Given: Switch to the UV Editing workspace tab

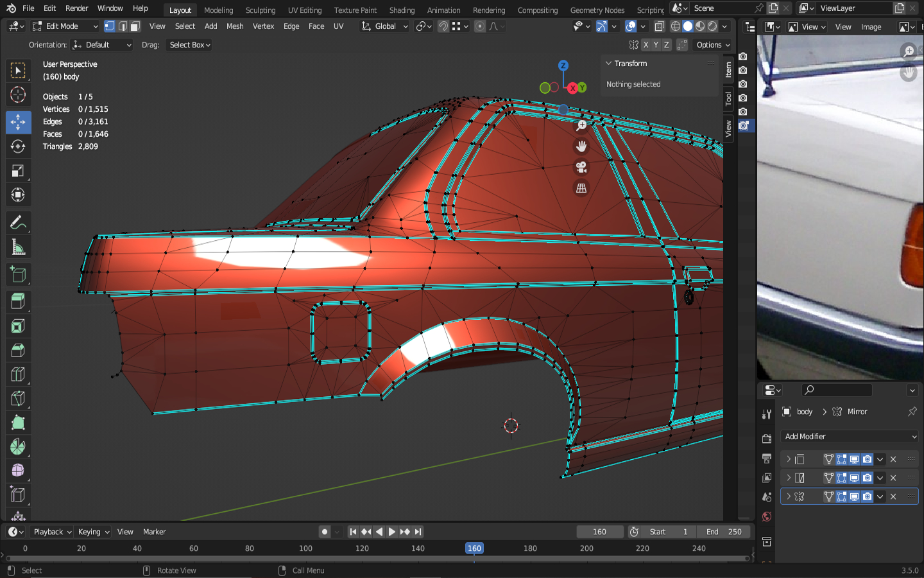Looking at the screenshot, I should [304, 10].
